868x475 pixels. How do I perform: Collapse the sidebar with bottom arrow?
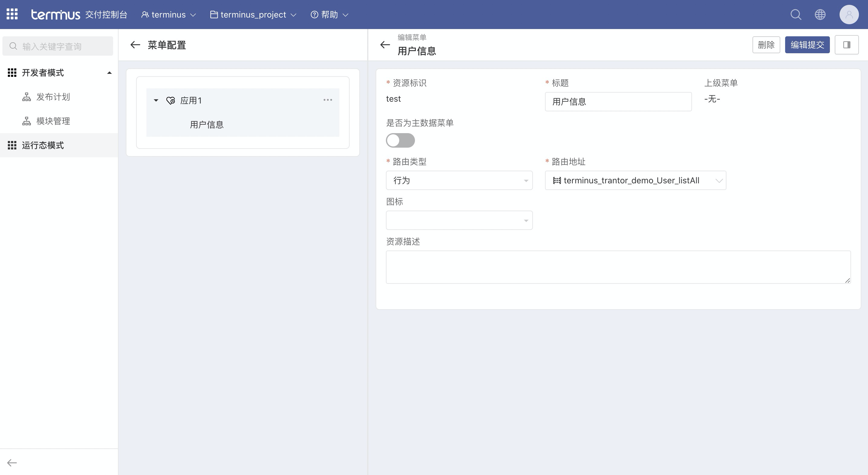click(x=12, y=463)
